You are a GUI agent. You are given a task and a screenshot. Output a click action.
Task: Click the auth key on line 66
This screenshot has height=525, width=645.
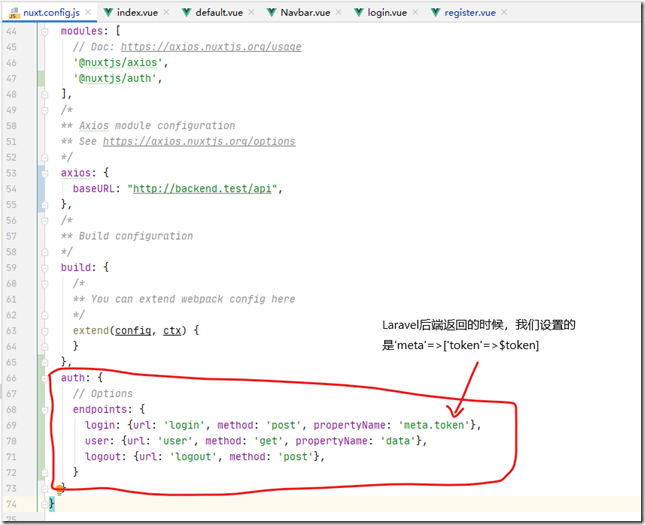coord(73,378)
